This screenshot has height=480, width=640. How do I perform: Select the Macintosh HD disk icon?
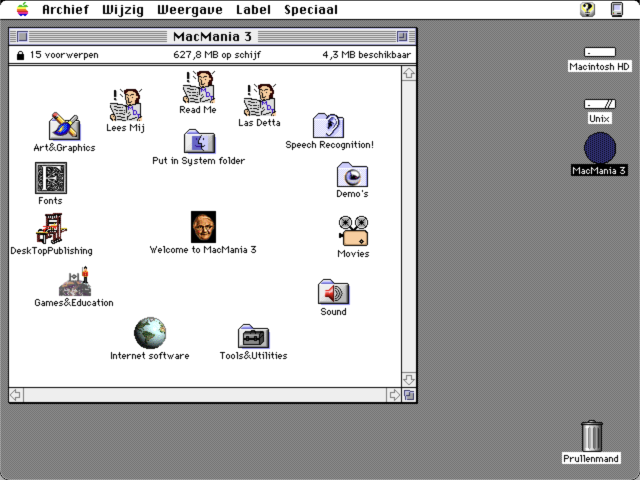pos(600,52)
